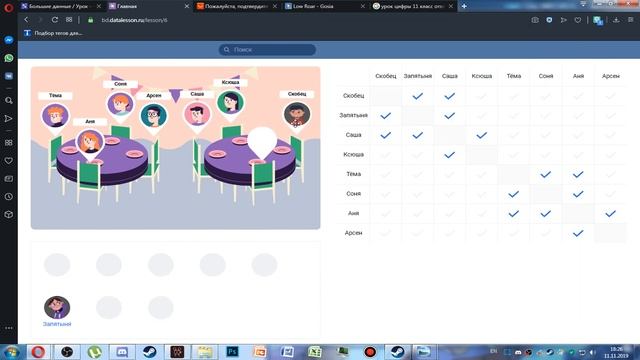The width and height of the screenshot is (640, 360).
Task: Open extensions cube icon in sidebar
Action: pyautogui.click(x=9, y=215)
